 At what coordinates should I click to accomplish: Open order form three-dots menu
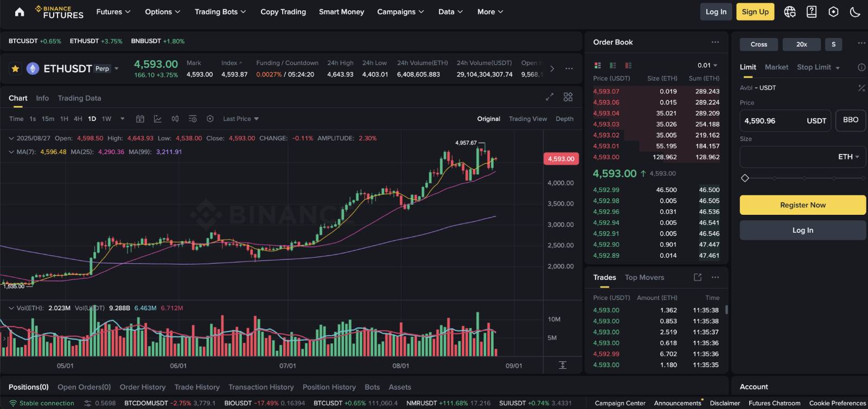click(x=861, y=43)
